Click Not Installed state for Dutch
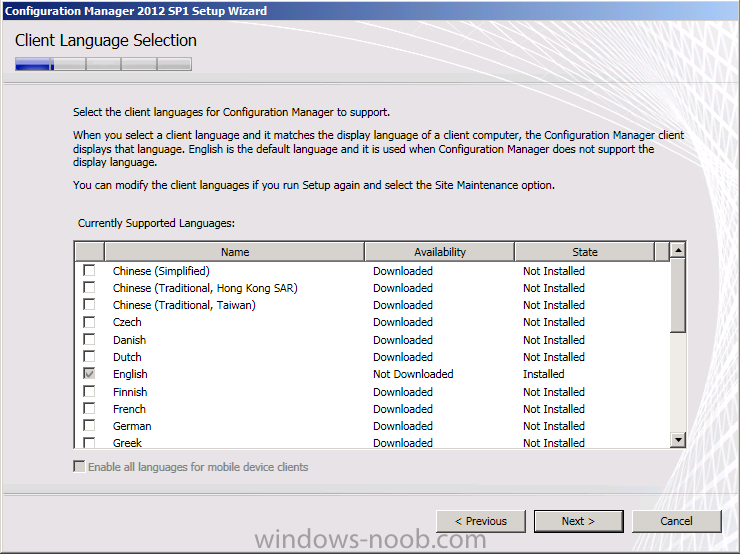The height and width of the screenshot is (554, 740). pyautogui.click(x=554, y=357)
